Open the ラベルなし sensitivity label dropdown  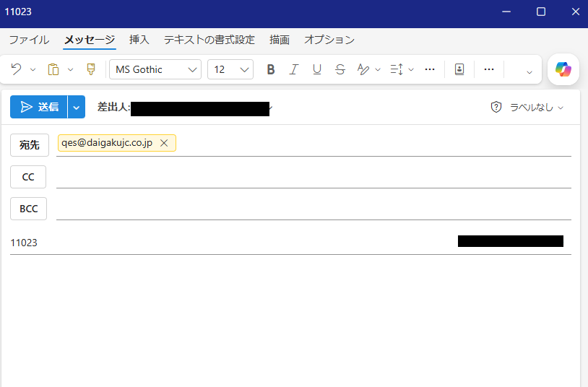(537, 108)
